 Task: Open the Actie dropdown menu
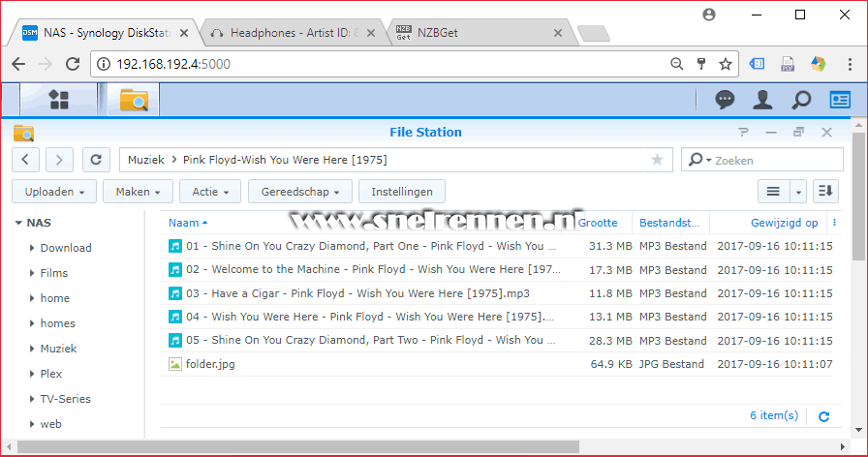coord(210,192)
